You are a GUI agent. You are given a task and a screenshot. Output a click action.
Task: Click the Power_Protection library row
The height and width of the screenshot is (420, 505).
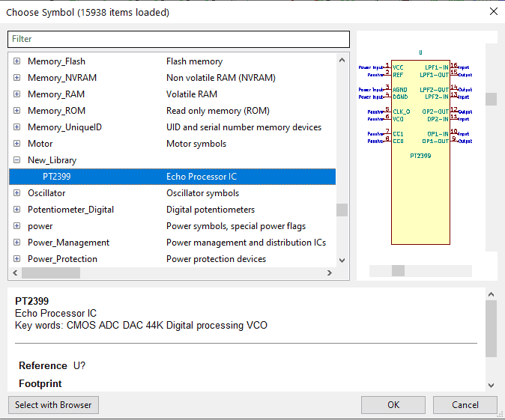[x=62, y=259]
